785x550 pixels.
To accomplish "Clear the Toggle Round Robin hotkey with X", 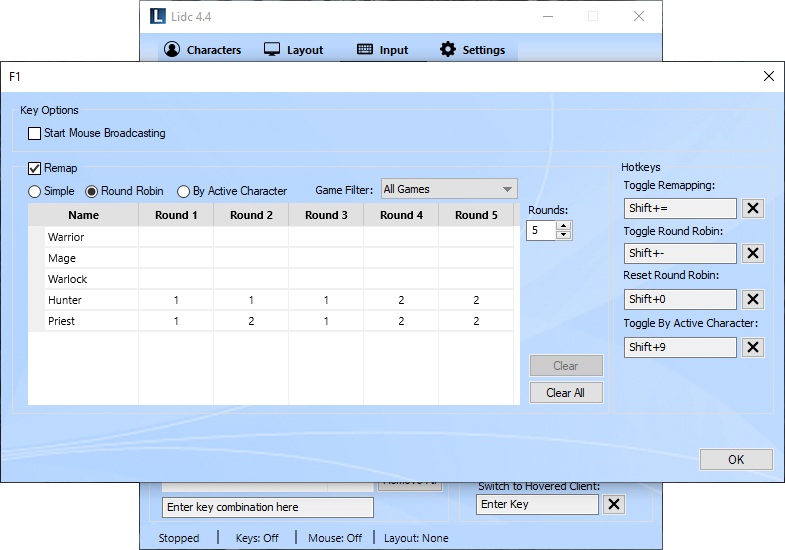I will (x=753, y=254).
